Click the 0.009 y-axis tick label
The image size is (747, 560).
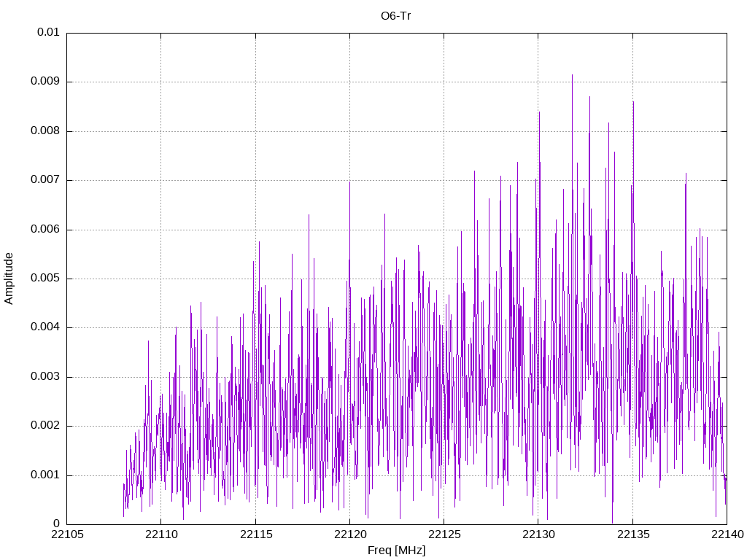tap(45, 81)
